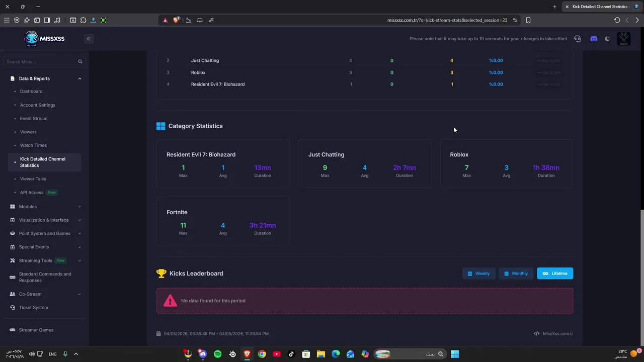Open Streamer Games in sidebar
Viewport: 644px width, 362px height.
tap(36, 330)
